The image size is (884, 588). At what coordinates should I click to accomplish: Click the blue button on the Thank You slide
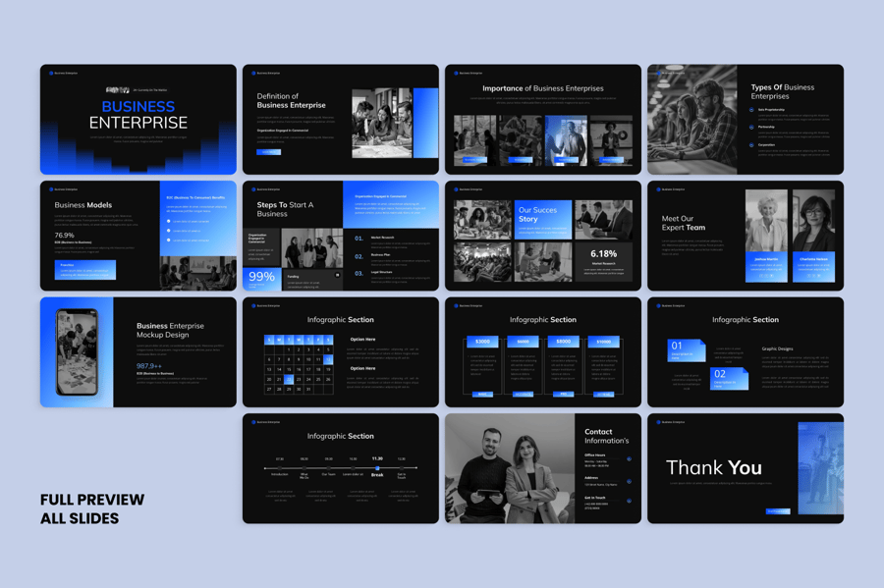pyautogui.click(x=778, y=510)
